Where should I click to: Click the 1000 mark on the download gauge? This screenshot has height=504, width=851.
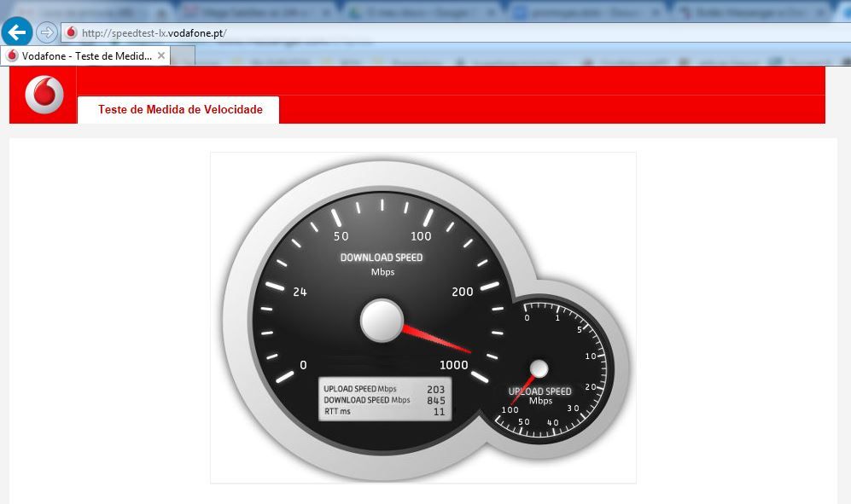click(x=454, y=365)
